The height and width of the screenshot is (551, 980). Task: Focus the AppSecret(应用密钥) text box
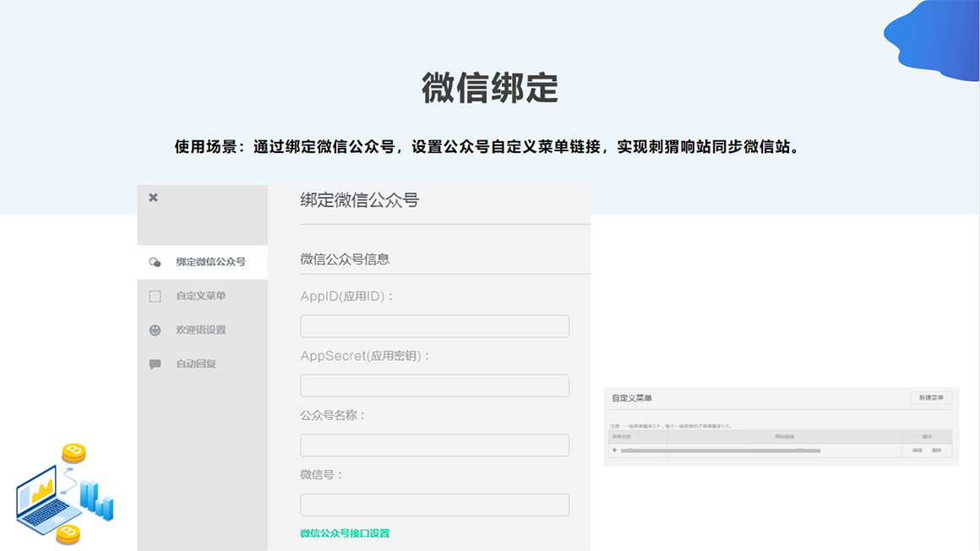pos(434,385)
